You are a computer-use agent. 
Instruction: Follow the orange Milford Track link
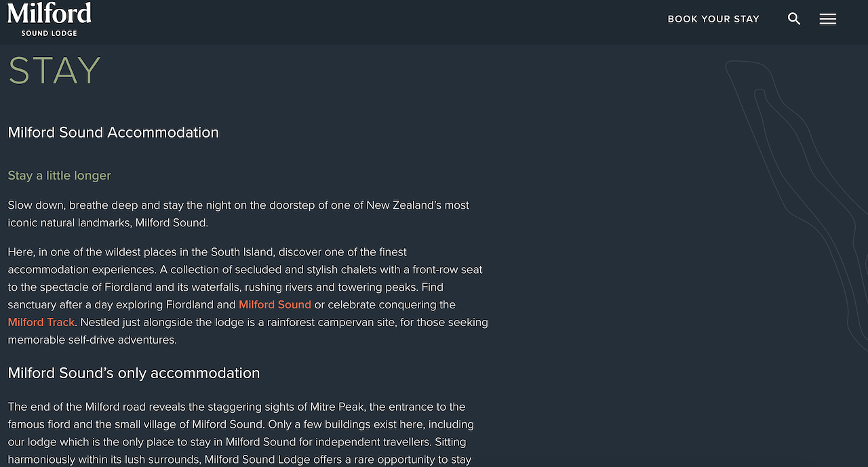pyautogui.click(x=41, y=322)
